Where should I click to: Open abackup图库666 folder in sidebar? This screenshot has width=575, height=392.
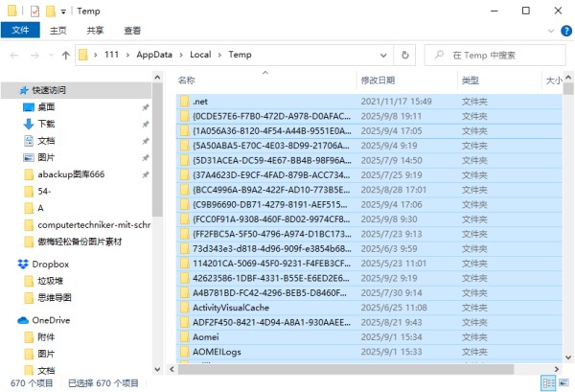[71, 174]
